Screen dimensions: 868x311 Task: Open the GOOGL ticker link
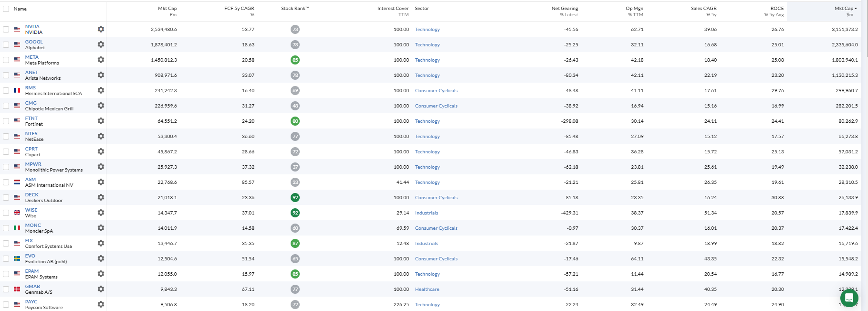[34, 42]
